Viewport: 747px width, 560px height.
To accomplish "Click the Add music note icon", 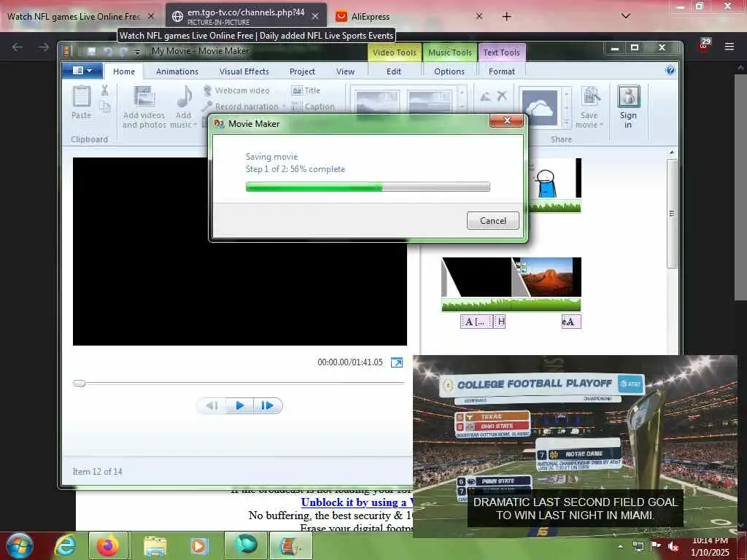I will click(x=183, y=98).
